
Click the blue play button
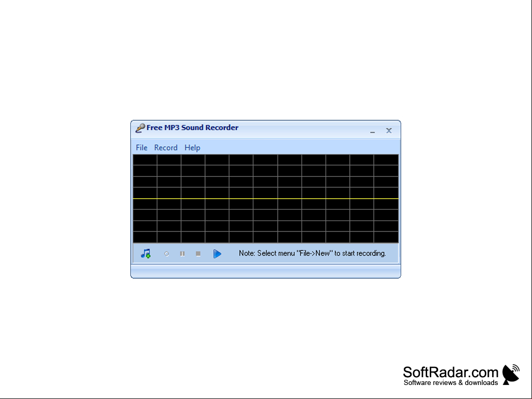217,253
